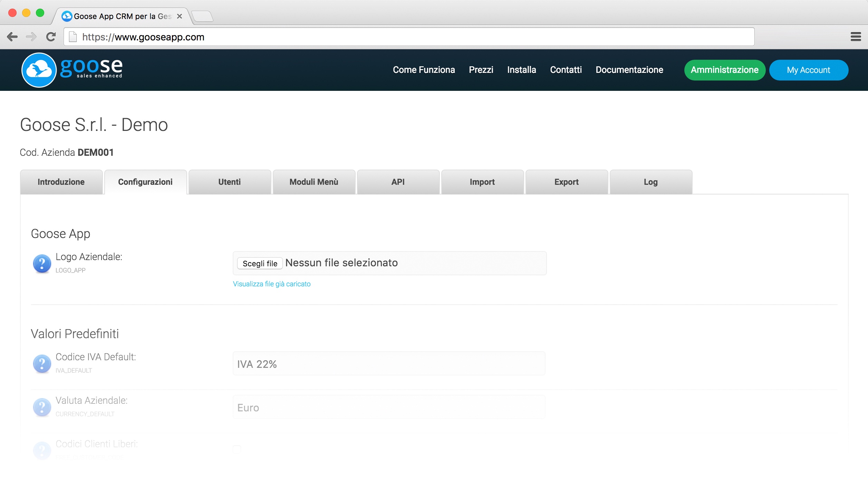Open Visualizza file già caricato link

272,284
